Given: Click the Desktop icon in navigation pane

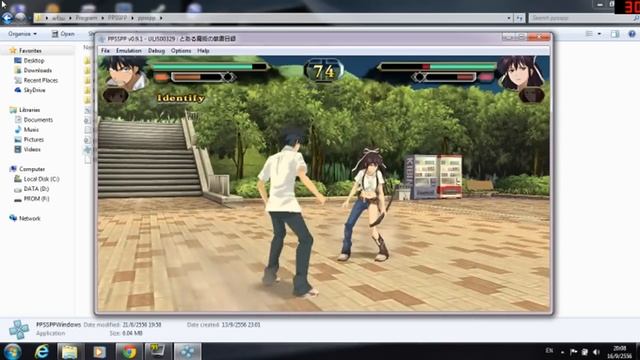Looking at the screenshot, I should [18, 60].
